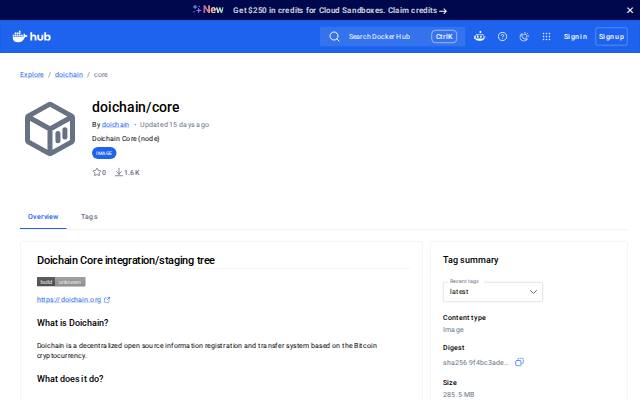Viewport: 640px width, 400px height.
Task: Click the star count icon
Action: [x=97, y=172]
